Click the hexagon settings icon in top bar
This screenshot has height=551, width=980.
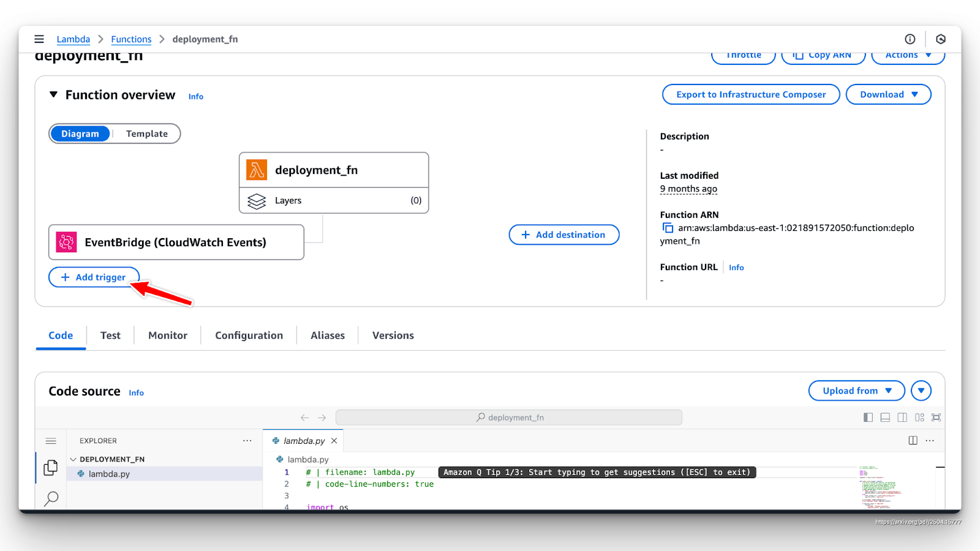pyautogui.click(x=941, y=39)
